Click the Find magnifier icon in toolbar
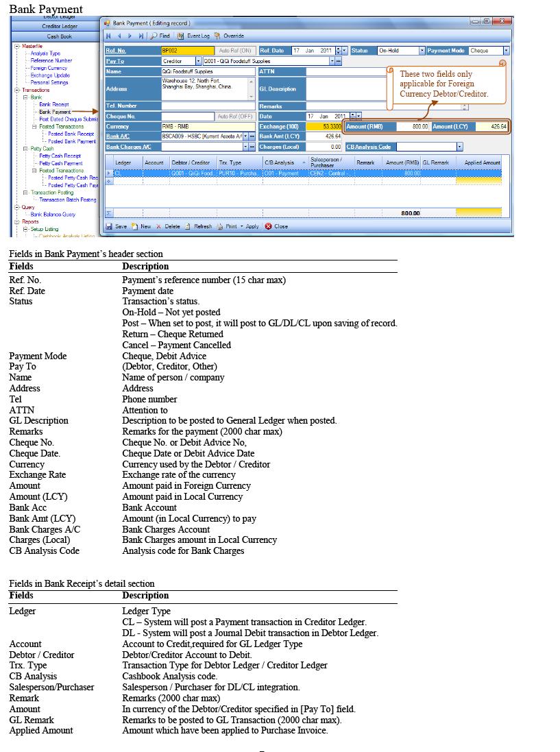560x752 pixels. [155, 36]
